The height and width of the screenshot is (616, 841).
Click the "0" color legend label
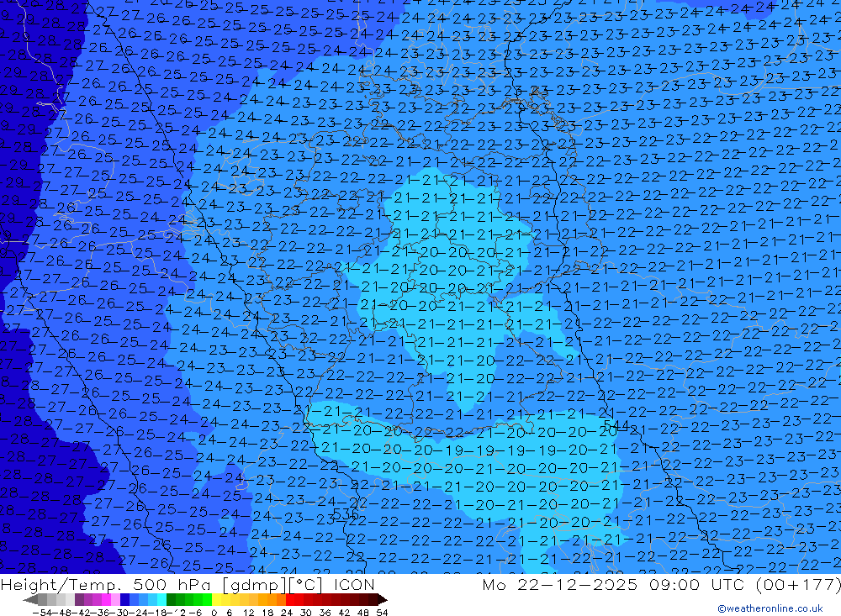click(x=214, y=613)
